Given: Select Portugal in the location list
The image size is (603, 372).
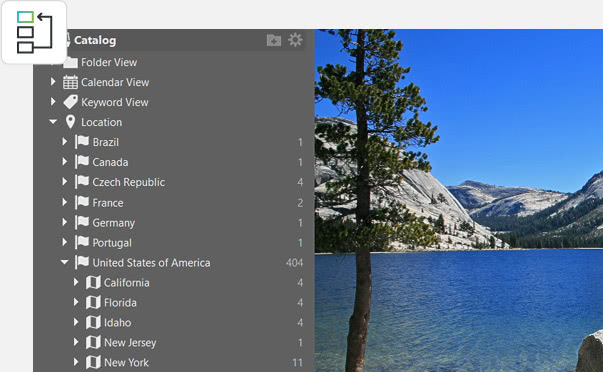Looking at the screenshot, I should (112, 243).
